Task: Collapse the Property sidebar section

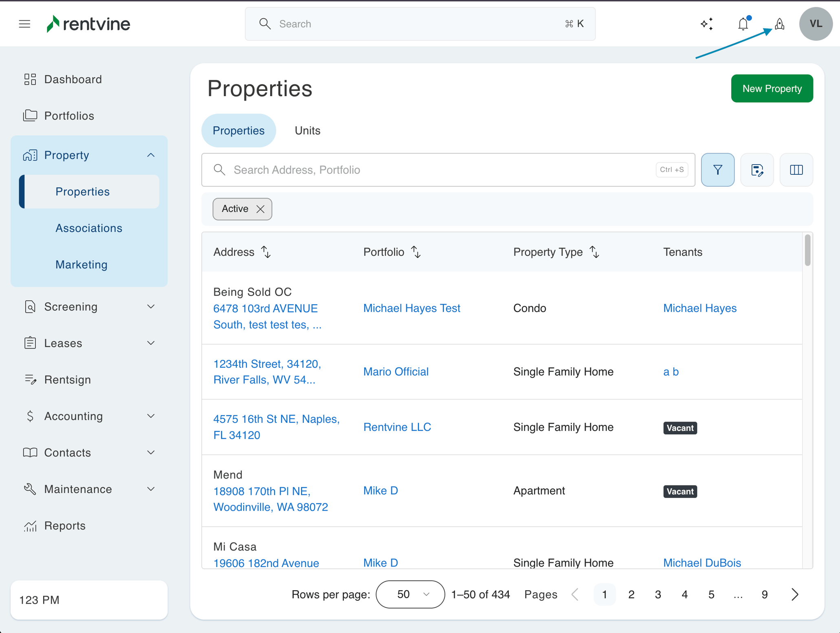Action: coord(151,155)
